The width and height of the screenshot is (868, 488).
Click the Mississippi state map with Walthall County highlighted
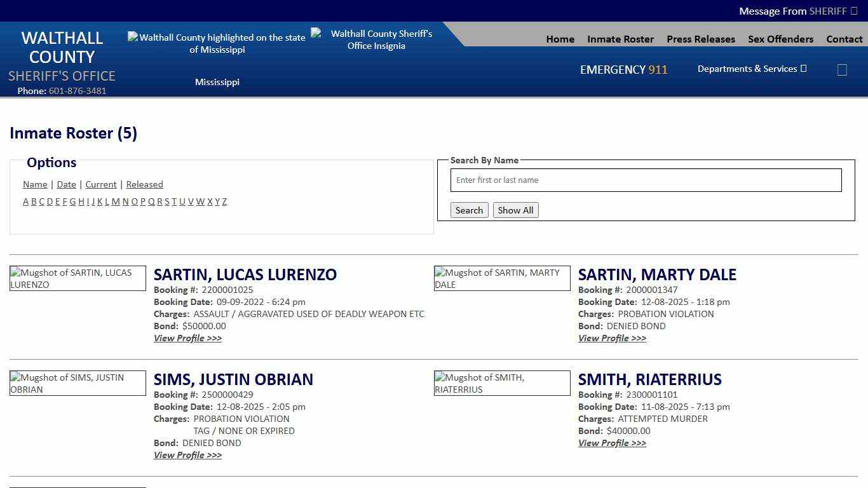point(217,43)
